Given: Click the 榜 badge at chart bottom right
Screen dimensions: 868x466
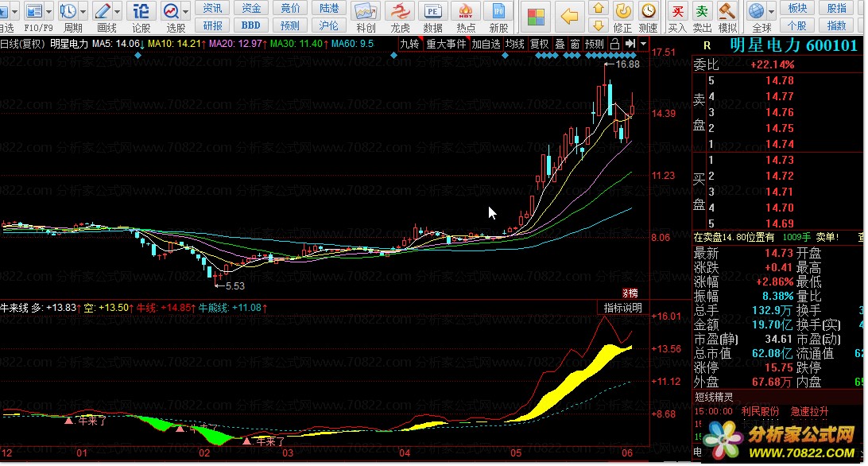Looking at the screenshot, I should 630,293.
